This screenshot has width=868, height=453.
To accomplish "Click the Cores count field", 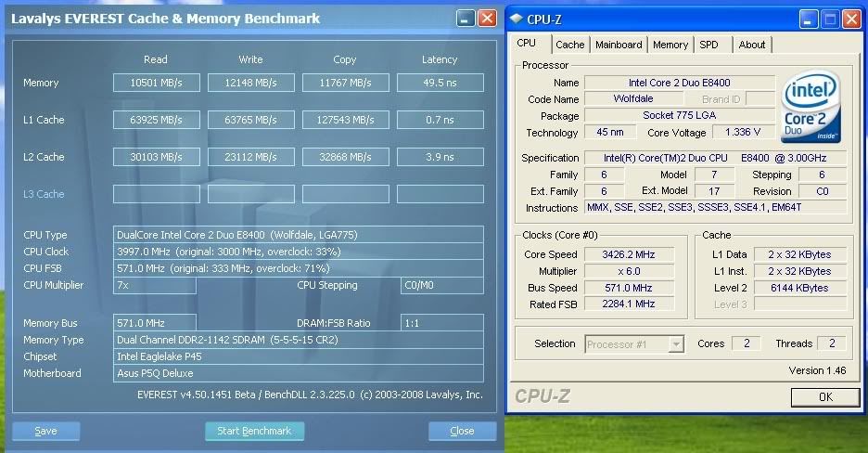I will coord(747,343).
